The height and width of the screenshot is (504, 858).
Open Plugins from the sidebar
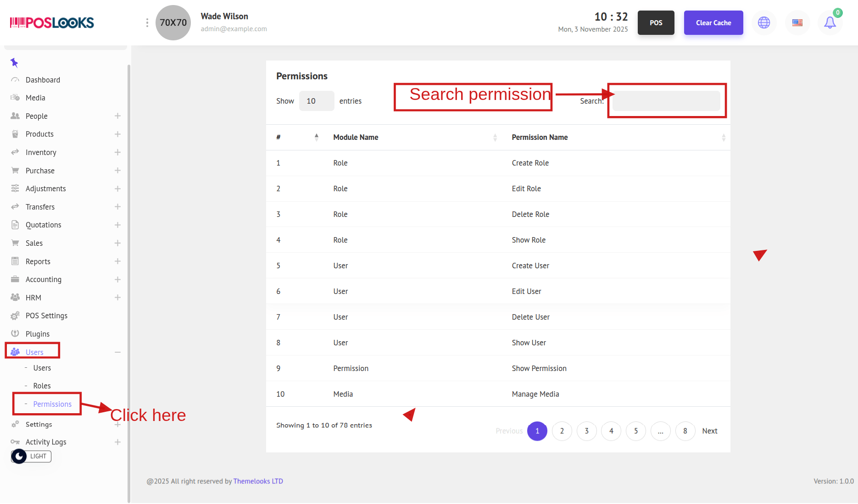[x=38, y=334]
